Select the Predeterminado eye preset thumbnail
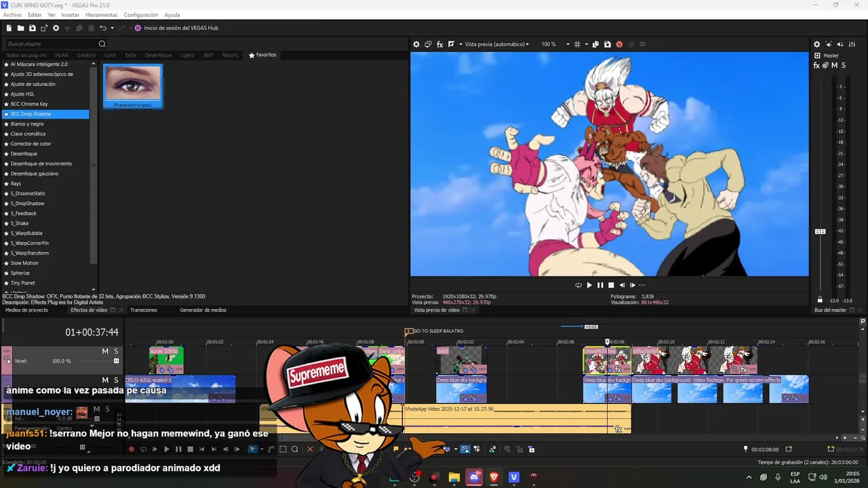 [133, 86]
